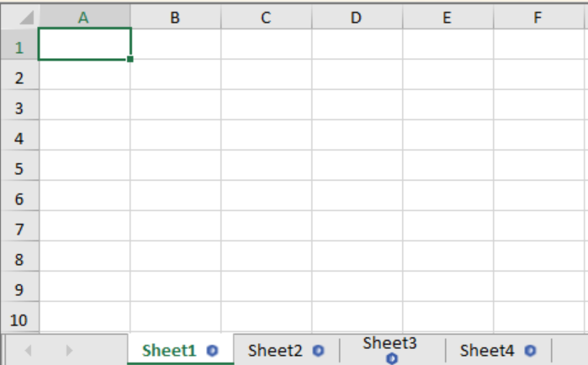Select cell E7
This screenshot has height=365, width=588.
[x=448, y=230]
